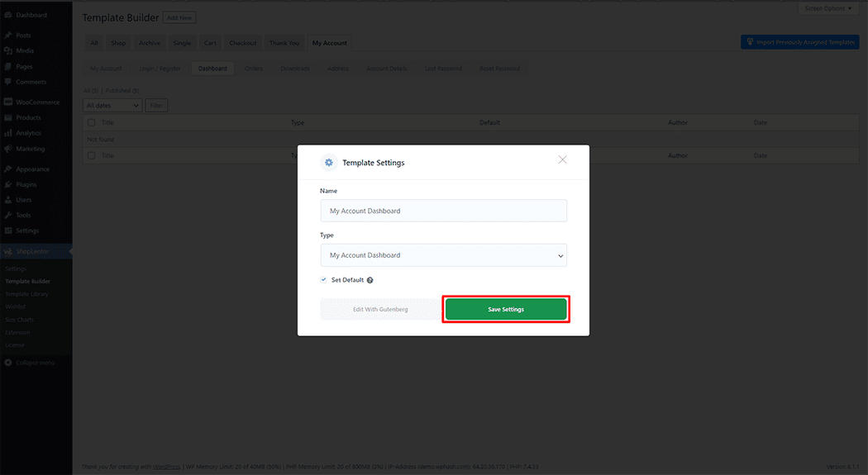The width and height of the screenshot is (868, 475).
Task: Select the Orders sub-tab
Action: [x=253, y=69]
